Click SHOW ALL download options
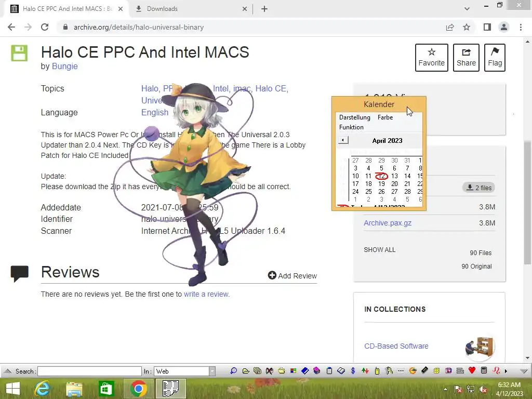Image resolution: width=532 pixels, height=399 pixels. 379,250
